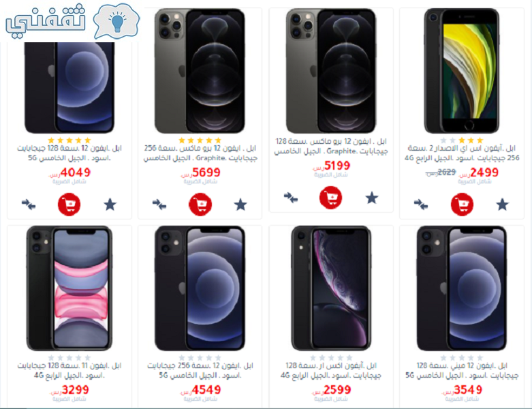
Task: Add iPhone 12 Pro Max 128GB (5199) to cart
Action: click(330, 198)
